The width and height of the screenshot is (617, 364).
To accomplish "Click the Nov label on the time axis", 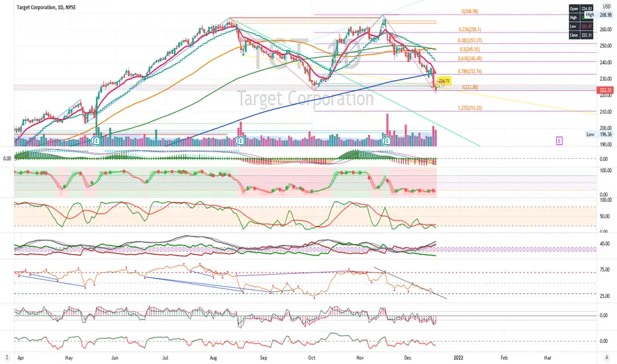I will (x=359, y=358).
